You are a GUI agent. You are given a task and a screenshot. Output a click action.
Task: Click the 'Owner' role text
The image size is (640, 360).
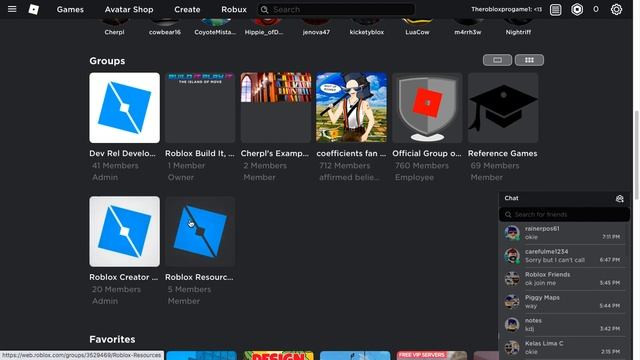click(x=181, y=178)
